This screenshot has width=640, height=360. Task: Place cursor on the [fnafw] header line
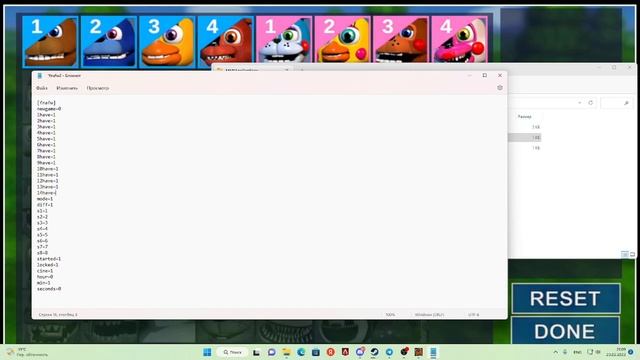click(x=46, y=103)
